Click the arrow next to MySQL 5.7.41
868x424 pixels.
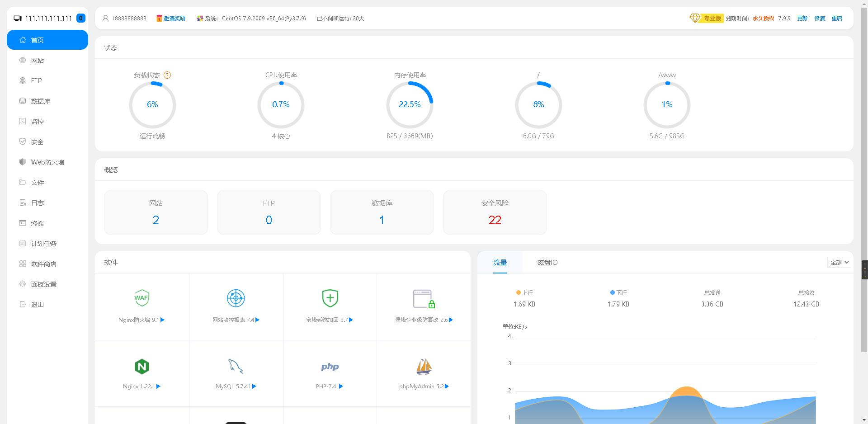(254, 386)
